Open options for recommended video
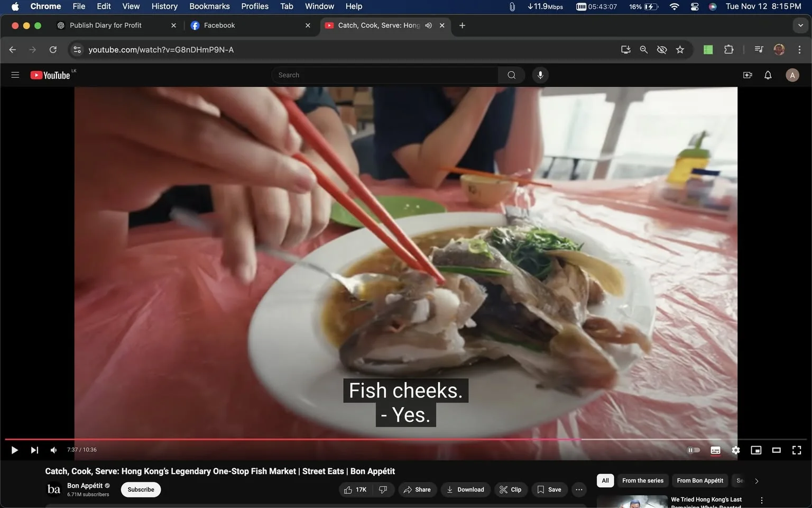812x508 pixels. (x=762, y=501)
